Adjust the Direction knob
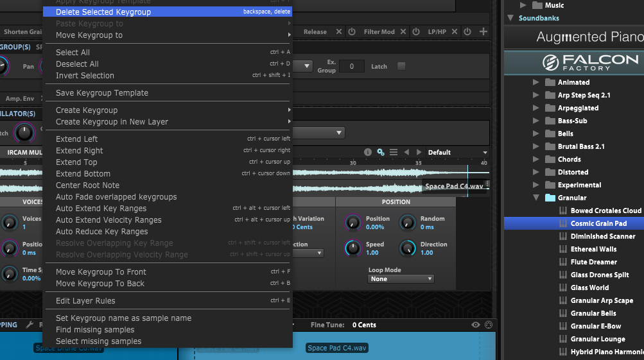This screenshot has height=360, width=644. [x=408, y=248]
